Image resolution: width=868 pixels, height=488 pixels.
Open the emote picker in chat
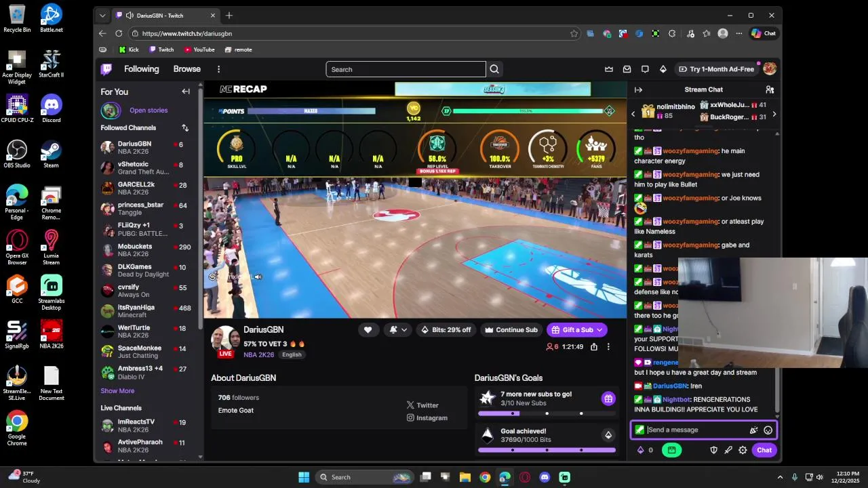(768, 430)
